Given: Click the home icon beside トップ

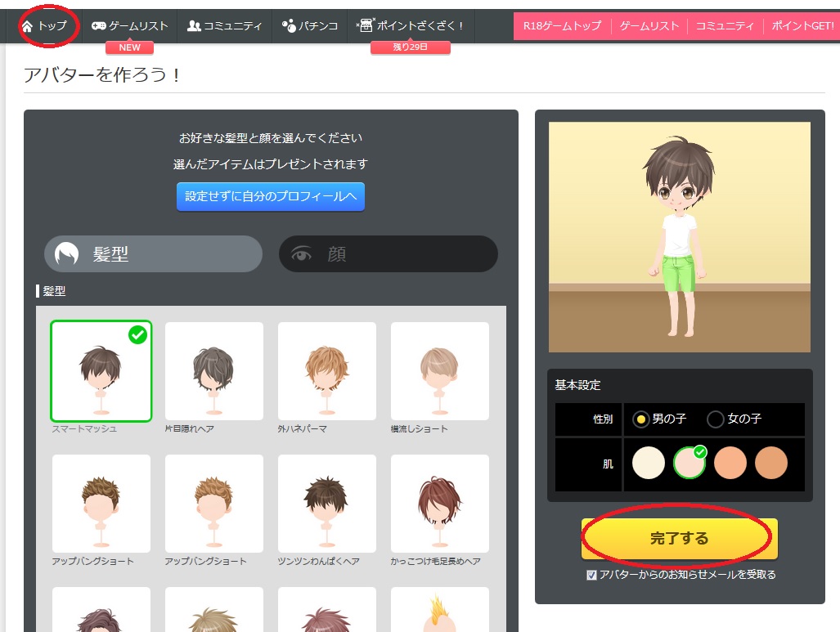Looking at the screenshot, I should coord(27,25).
